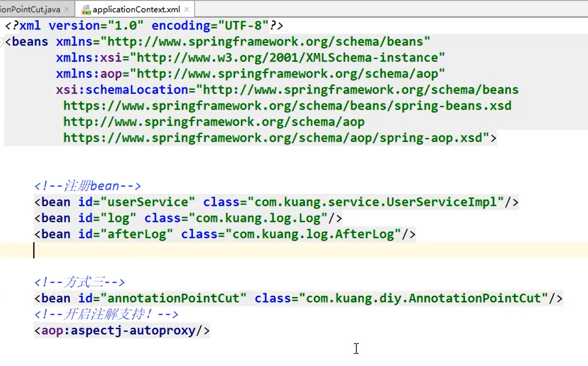
Task: Click the annotationPointCut bean id value
Action: pos(173,298)
